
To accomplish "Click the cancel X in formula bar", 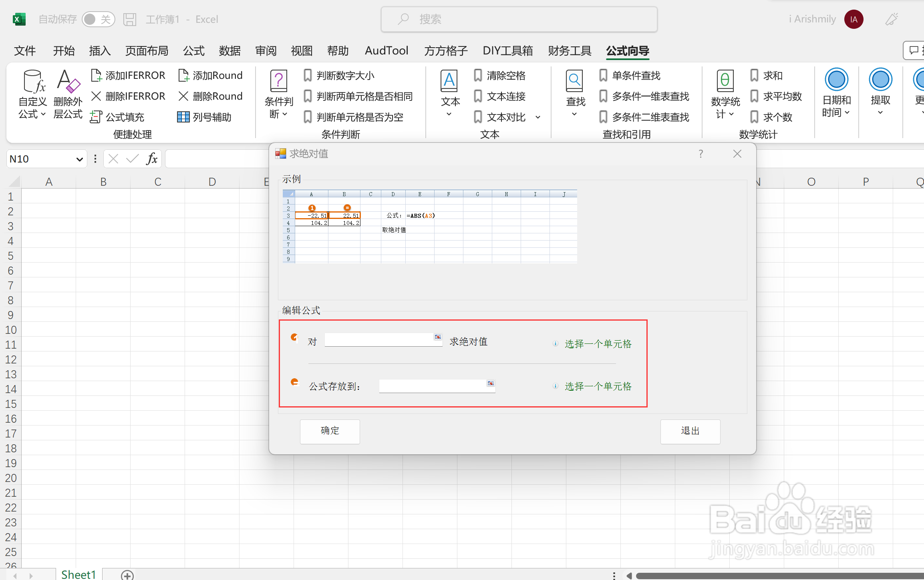I will tap(113, 159).
